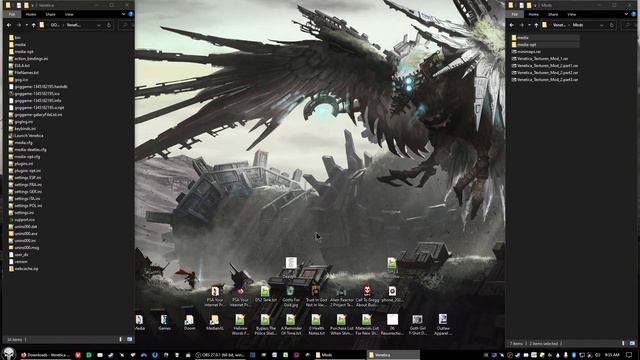Image resolution: width=640 pixels, height=360 pixels.
Task: Click Windows Start button skull icon
Action: 9,354
